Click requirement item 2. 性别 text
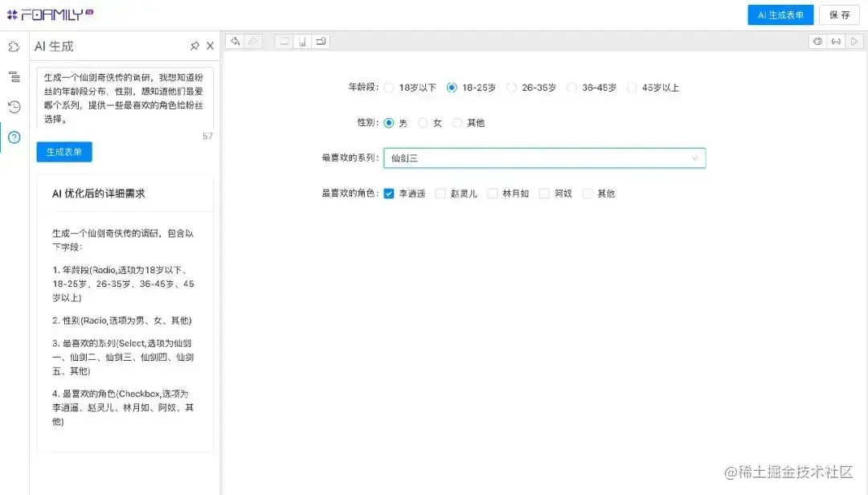This screenshot has height=495, width=868. [122, 321]
